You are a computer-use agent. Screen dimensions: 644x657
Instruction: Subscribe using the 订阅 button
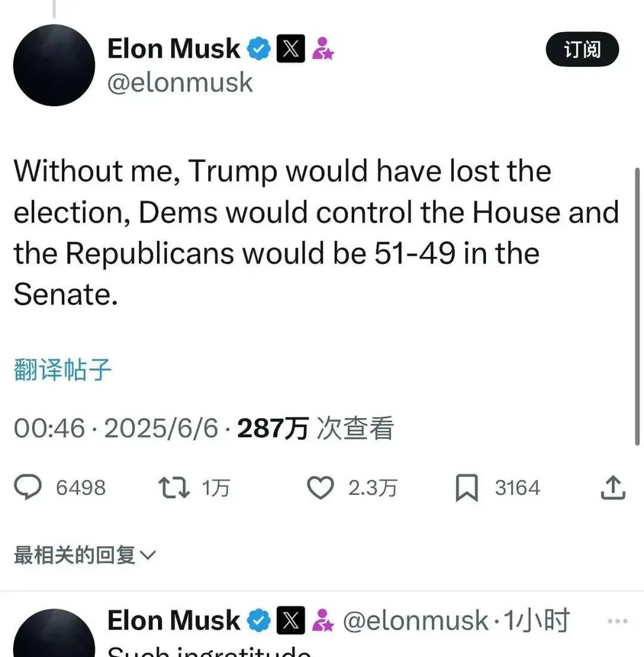pos(583,49)
